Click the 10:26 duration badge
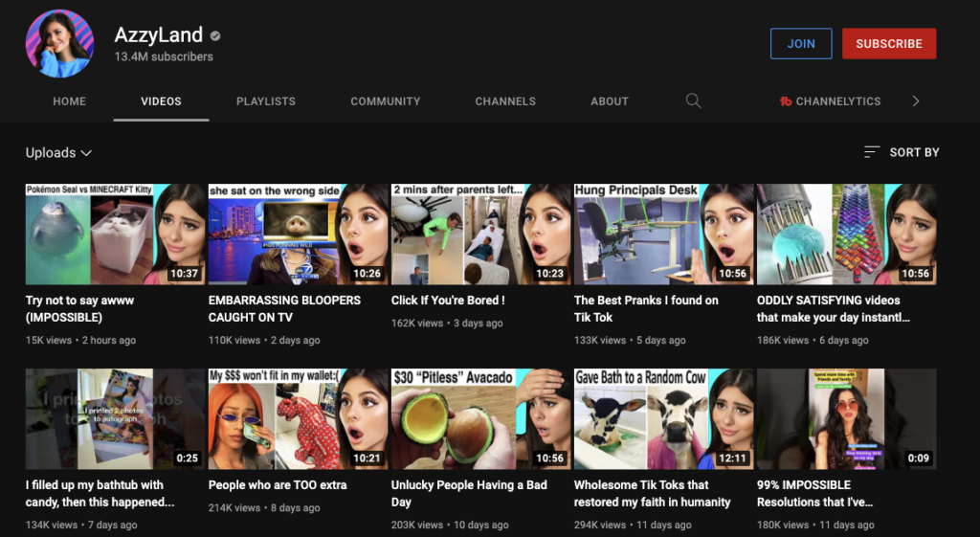 click(367, 273)
